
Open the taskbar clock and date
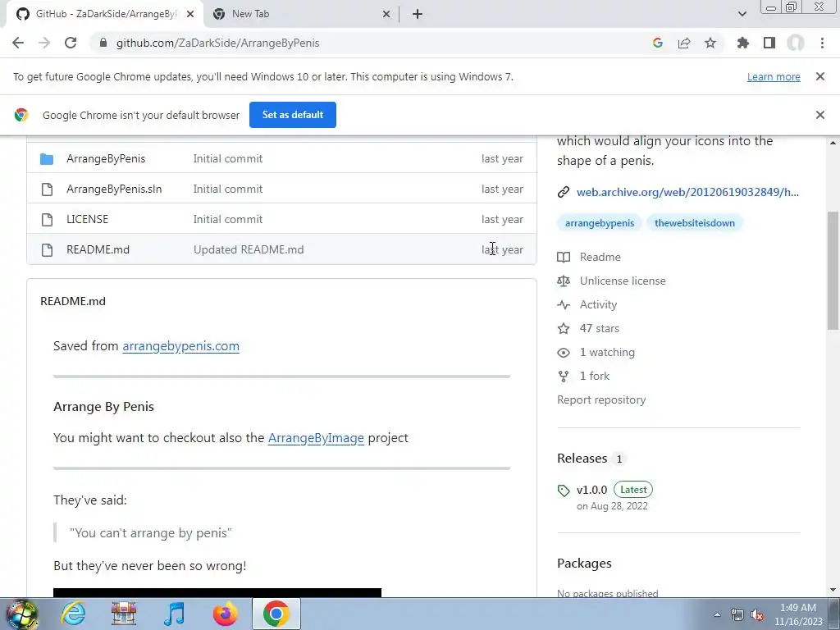coord(798,614)
